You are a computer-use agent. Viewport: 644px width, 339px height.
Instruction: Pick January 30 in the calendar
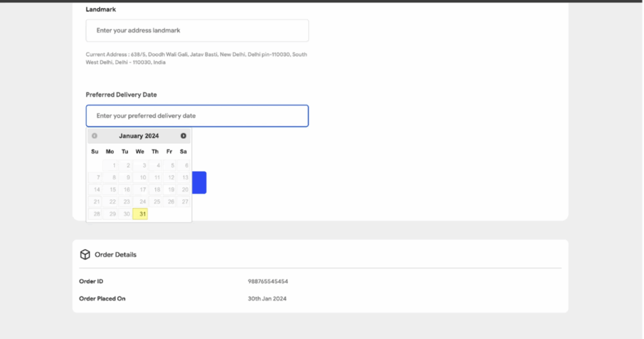(126, 214)
